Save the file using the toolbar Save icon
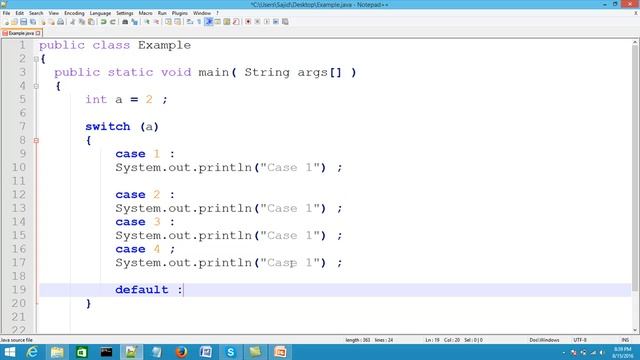Image resolution: width=640 pixels, height=360 pixels. tap(24, 22)
